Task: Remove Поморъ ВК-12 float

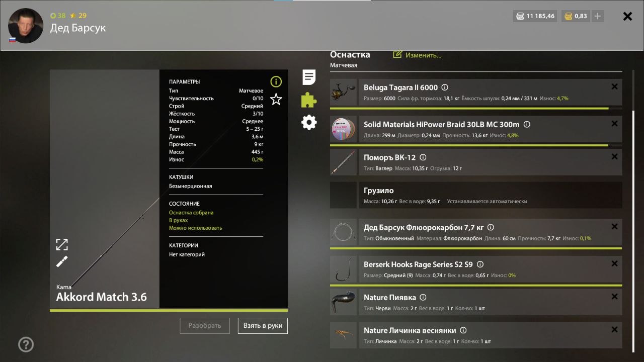Action: [614, 157]
